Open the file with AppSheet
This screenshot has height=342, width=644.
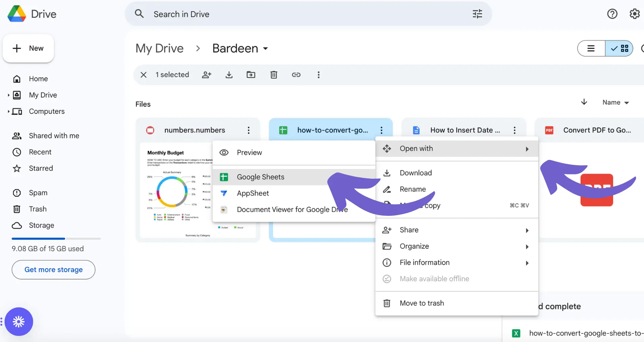click(294, 193)
